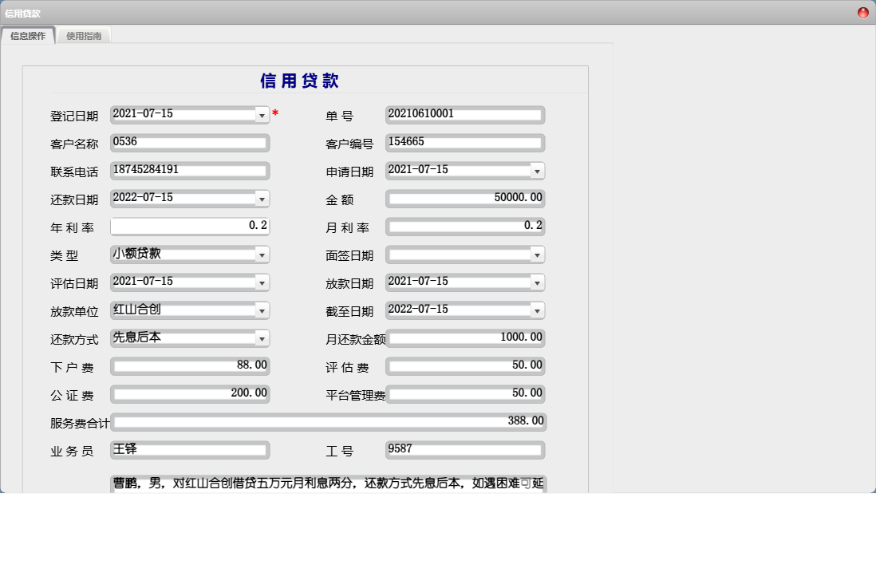Open the 申请日期 date dropdown
This screenshot has width=876, height=588.
538,171
